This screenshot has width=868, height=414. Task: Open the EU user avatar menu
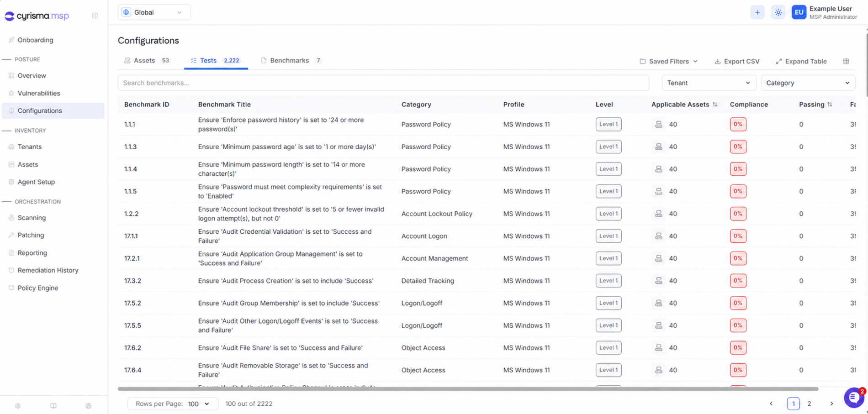click(x=799, y=12)
